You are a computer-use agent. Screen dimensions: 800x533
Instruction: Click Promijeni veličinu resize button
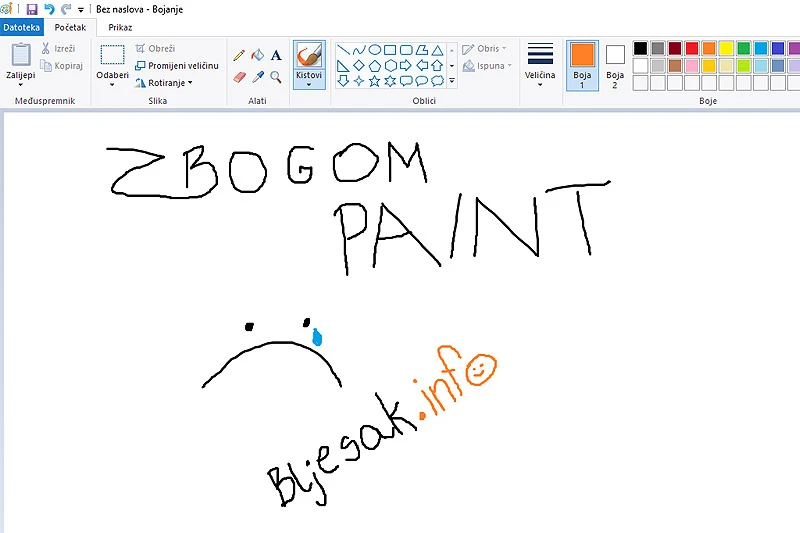pyautogui.click(x=177, y=66)
